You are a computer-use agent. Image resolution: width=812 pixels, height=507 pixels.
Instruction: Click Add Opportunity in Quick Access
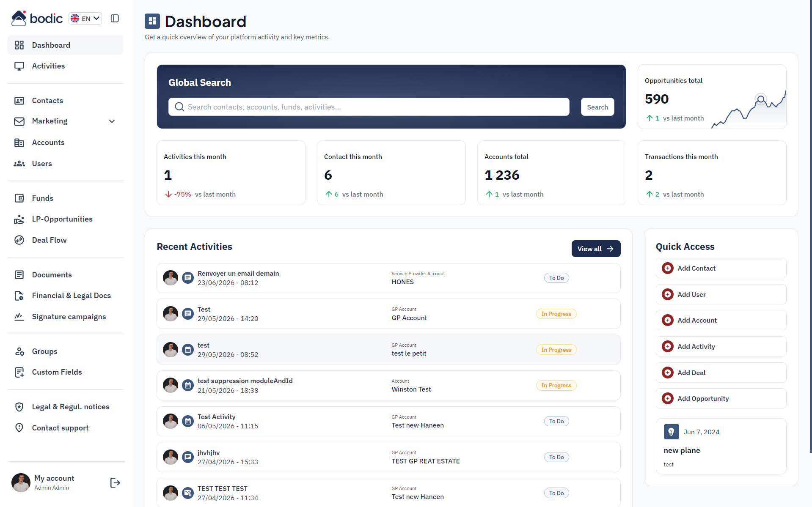(x=721, y=398)
